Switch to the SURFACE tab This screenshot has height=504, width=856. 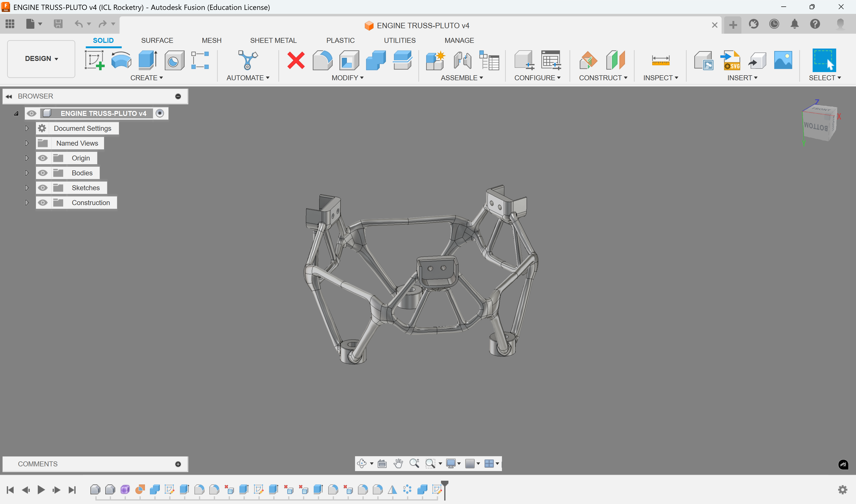(157, 40)
